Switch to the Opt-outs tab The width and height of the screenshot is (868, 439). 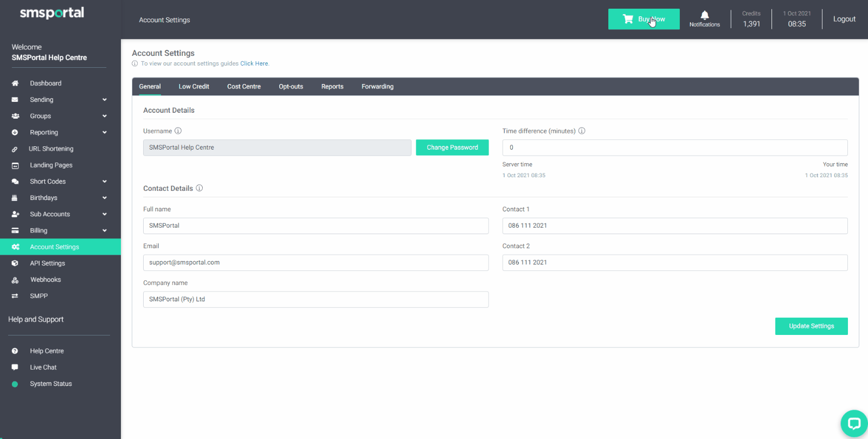pyautogui.click(x=291, y=87)
